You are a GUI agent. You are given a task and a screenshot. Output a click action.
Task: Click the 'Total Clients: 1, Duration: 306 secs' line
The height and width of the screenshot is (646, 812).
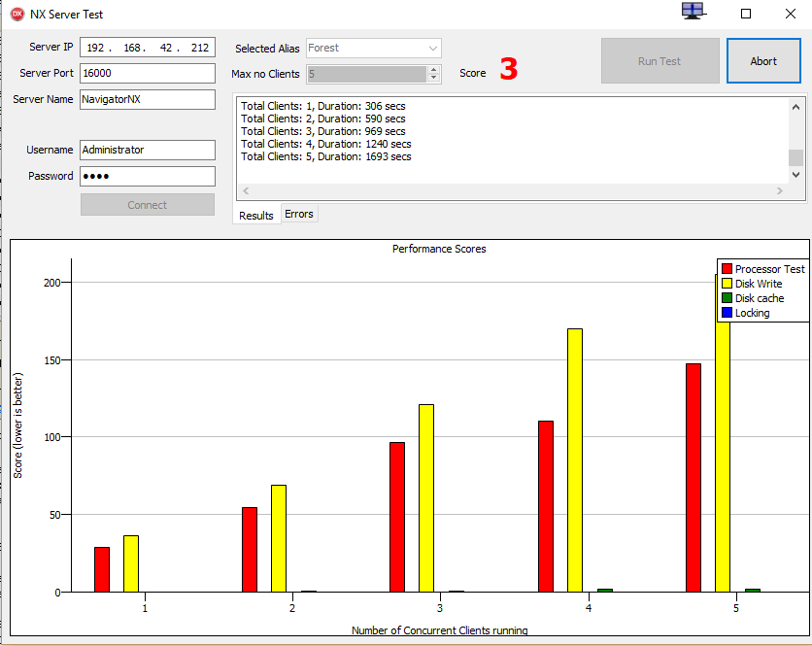click(x=323, y=106)
